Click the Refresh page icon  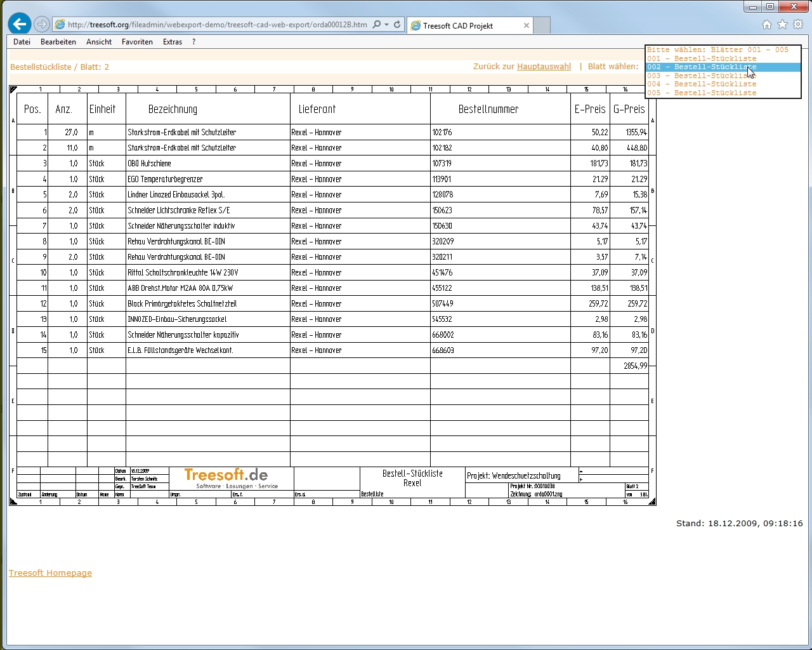coord(397,25)
